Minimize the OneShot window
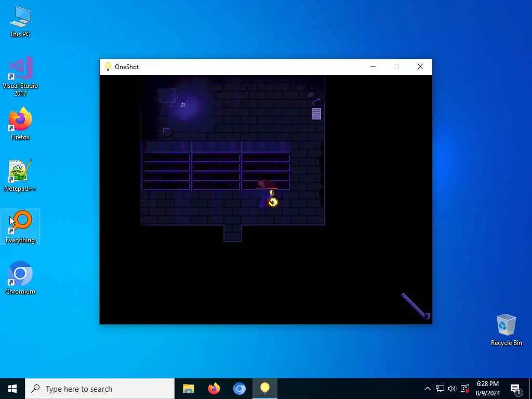 click(x=373, y=67)
